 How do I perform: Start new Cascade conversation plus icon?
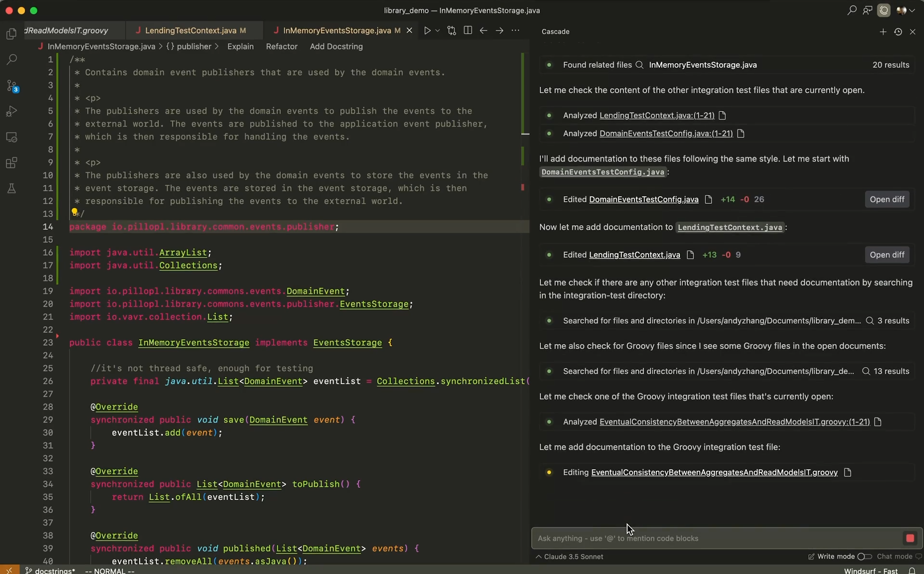pos(883,32)
